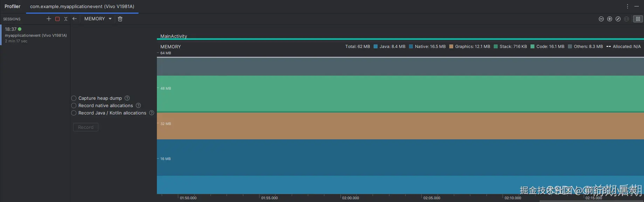Open the MEMORY profiler dropdown
Viewport: 644px width, 202px height.
(98, 19)
